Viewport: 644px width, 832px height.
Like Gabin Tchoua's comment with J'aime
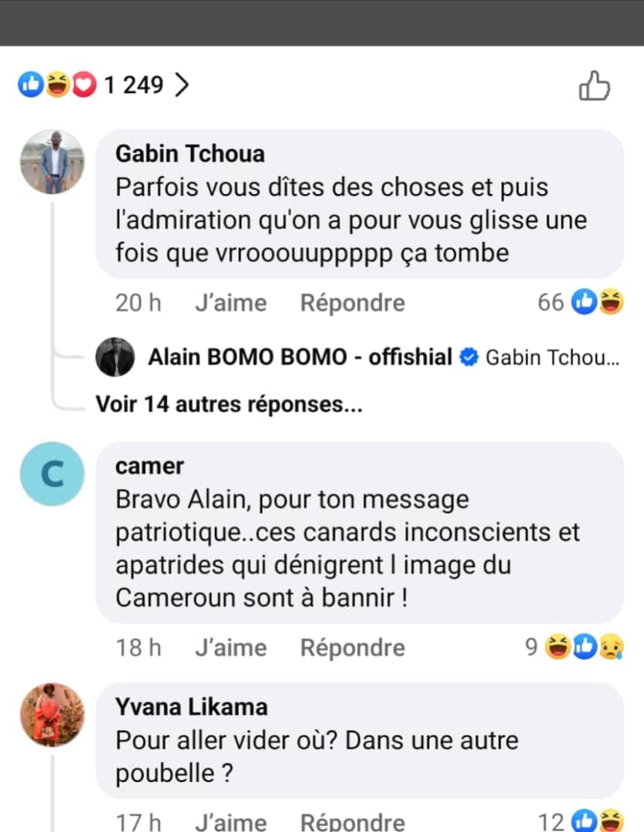[x=230, y=303]
